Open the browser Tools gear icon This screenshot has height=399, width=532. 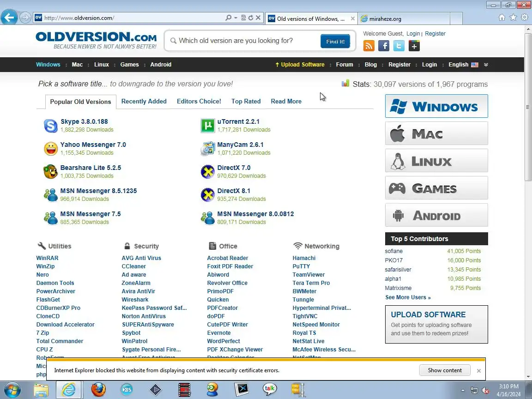coord(525,17)
